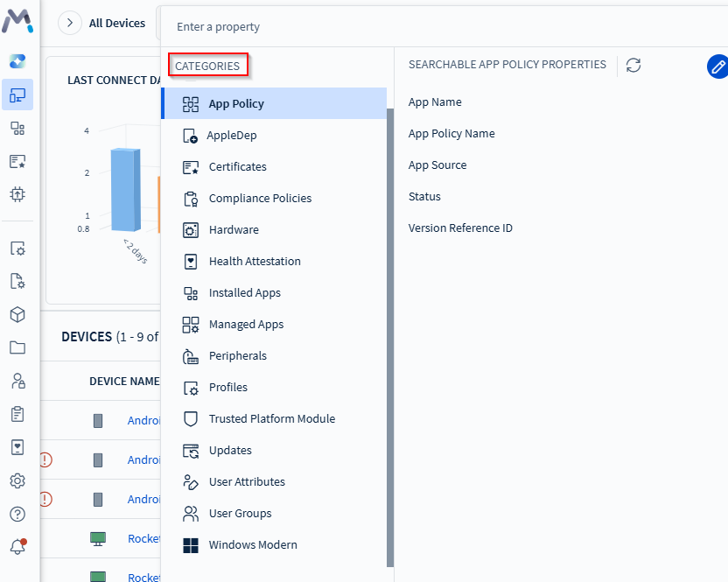Viewport: 728px width, 582px height.
Task: Click the folder icon in left sidebar
Action: point(17,347)
